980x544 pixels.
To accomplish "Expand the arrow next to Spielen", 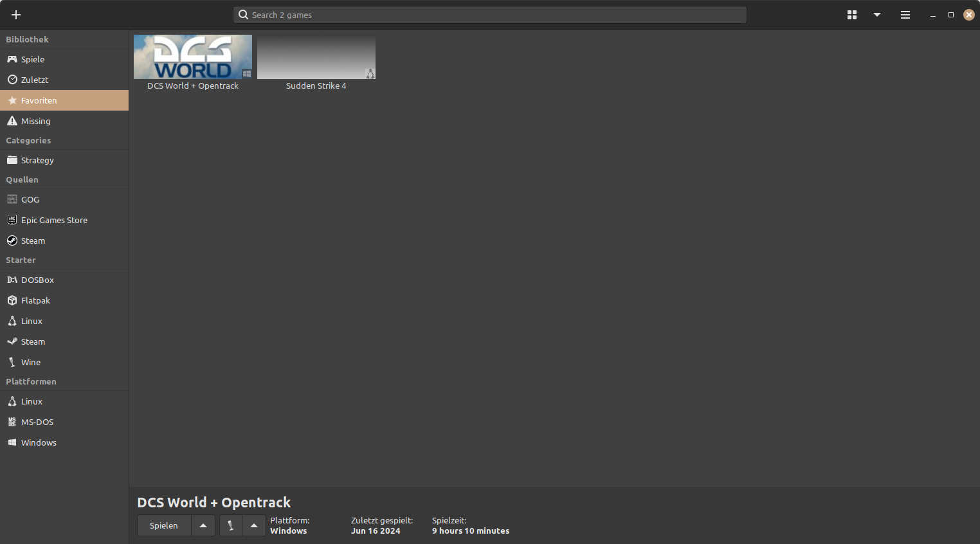I will coord(203,525).
